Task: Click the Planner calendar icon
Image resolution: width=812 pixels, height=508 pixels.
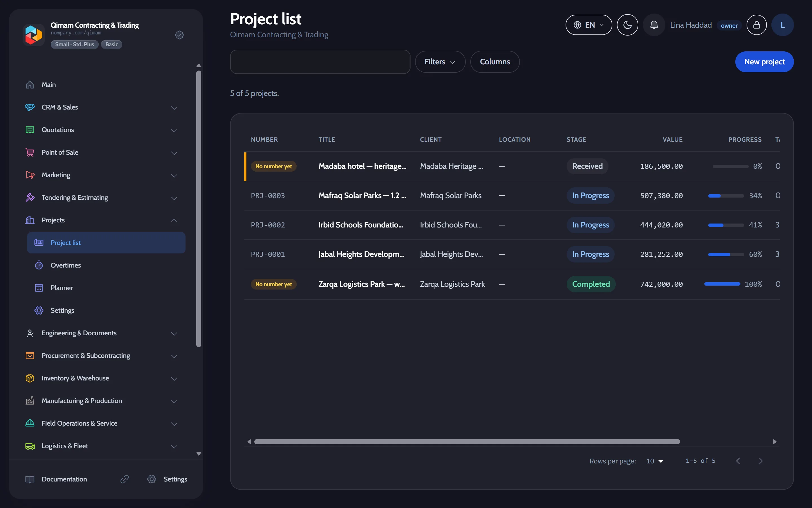Action: coord(39,288)
